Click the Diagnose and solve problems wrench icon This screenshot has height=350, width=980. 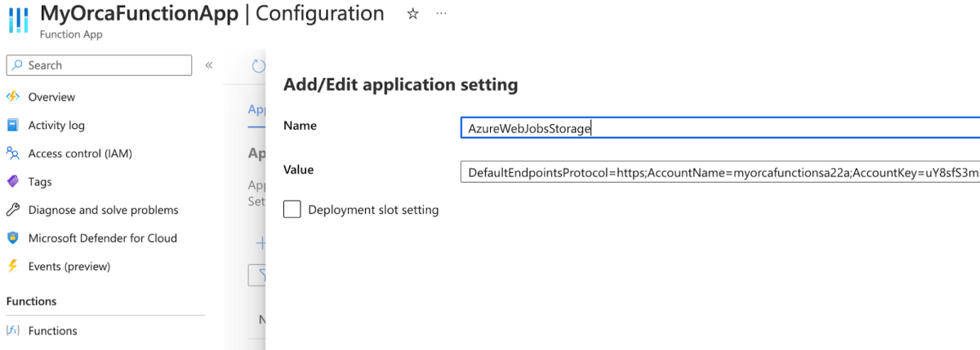12,210
